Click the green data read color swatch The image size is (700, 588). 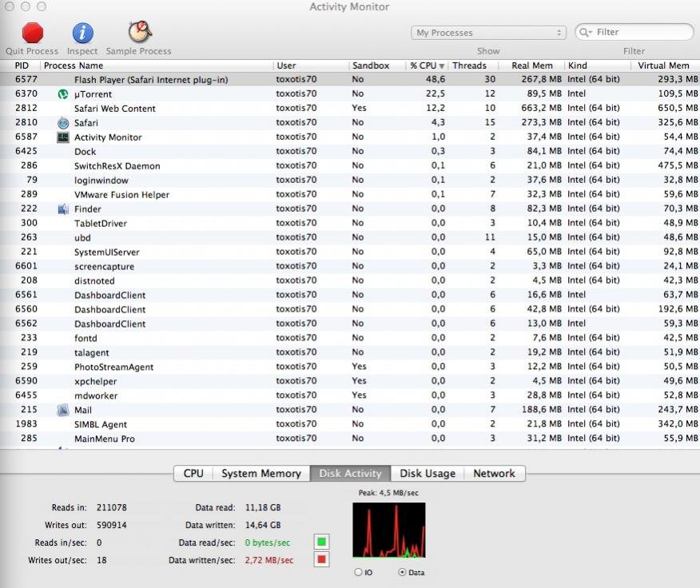click(323, 543)
